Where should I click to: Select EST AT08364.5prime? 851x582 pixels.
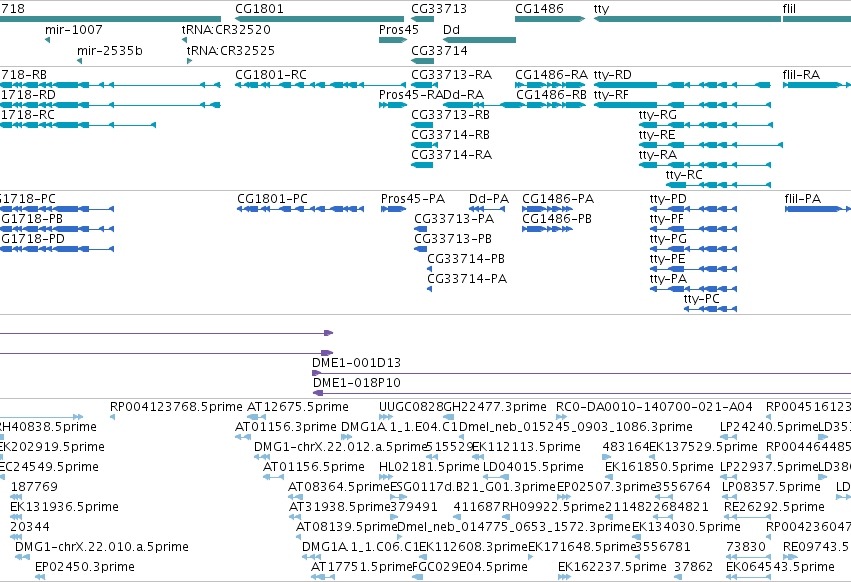pyautogui.click(x=295, y=497)
